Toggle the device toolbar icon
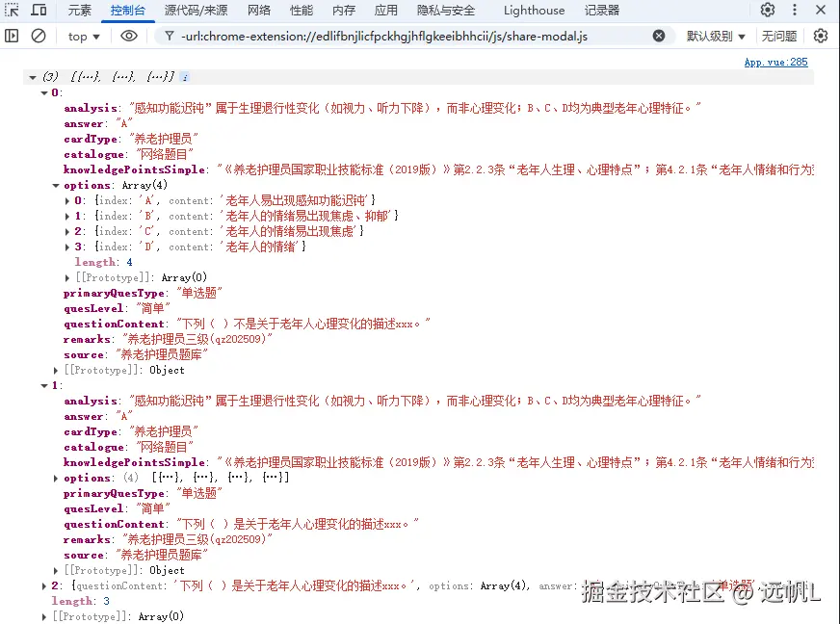This screenshot has width=840, height=624. click(x=39, y=11)
